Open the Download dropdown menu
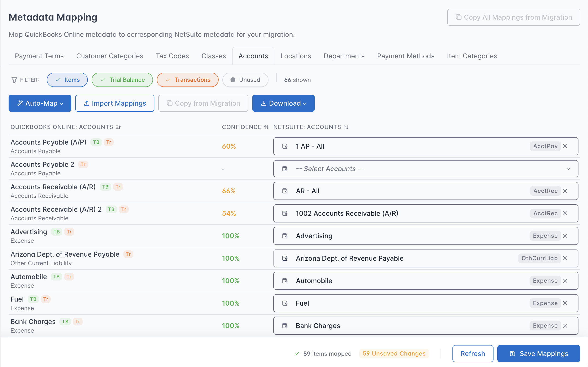 point(283,103)
